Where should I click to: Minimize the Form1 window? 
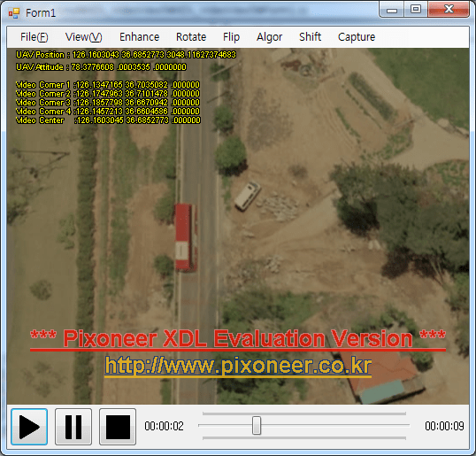click(x=392, y=9)
